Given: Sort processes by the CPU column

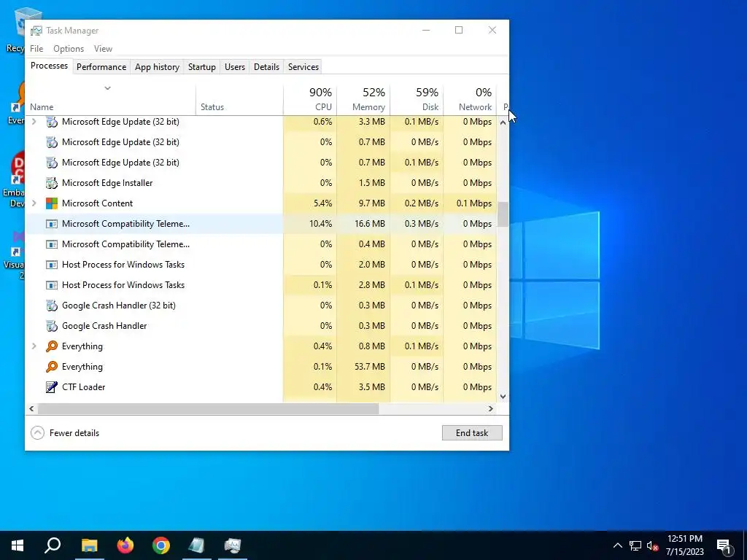Looking at the screenshot, I should coord(310,99).
